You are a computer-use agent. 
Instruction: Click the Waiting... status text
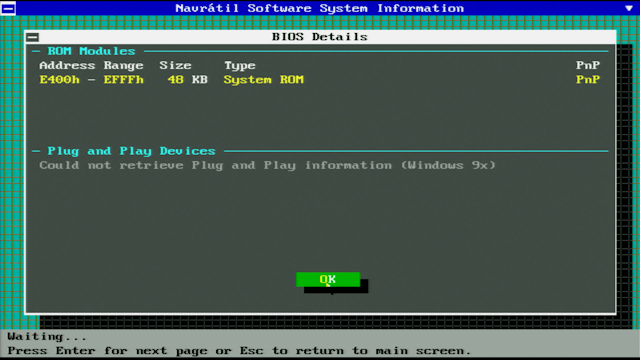point(47,337)
